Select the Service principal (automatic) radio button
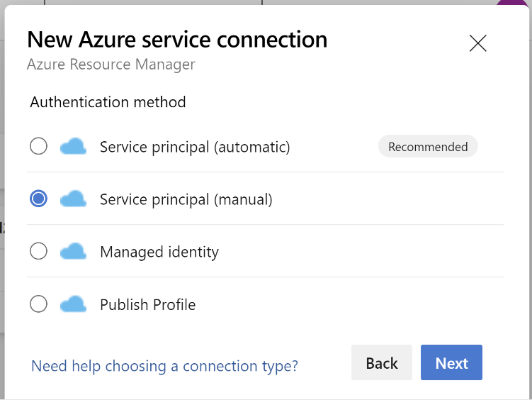Viewport: 532px width, 400px height. 38,146
